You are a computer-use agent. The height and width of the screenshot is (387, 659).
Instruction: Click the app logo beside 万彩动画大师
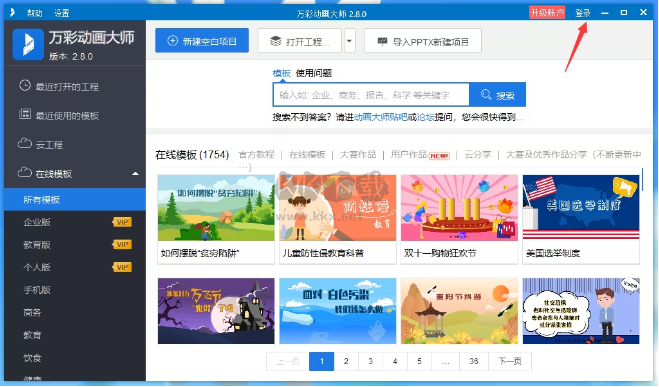[28, 44]
